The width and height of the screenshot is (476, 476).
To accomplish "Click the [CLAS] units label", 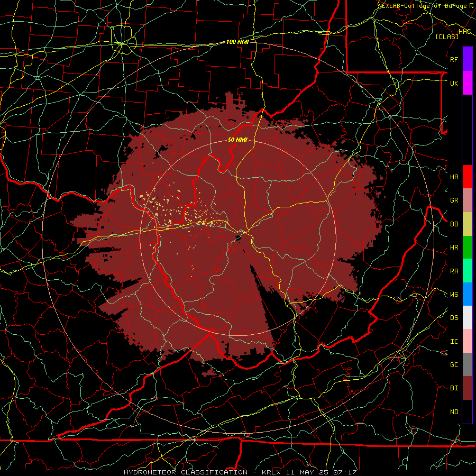I will coord(447,36).
